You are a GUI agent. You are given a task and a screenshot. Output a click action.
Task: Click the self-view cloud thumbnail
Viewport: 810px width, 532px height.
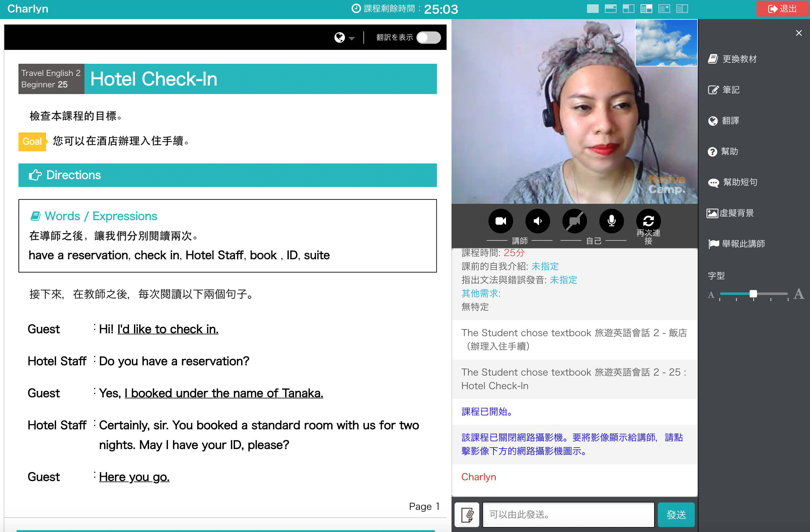(666, 43)
